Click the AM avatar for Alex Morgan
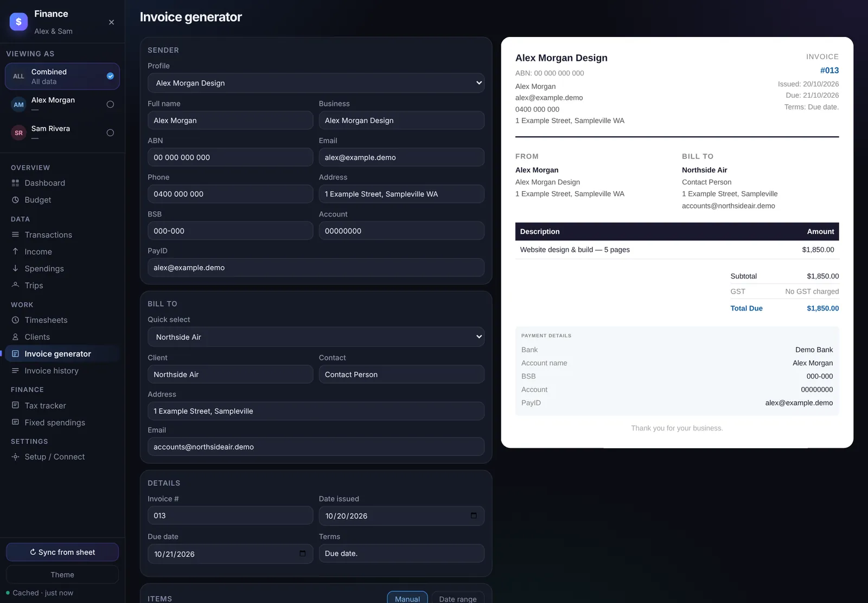This screenshot has width=868, height=603. point(19,104)
